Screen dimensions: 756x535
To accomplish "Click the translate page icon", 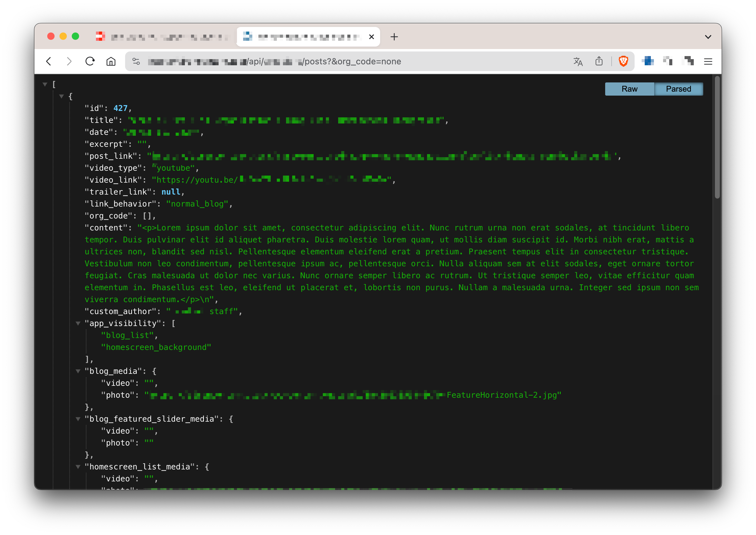I will [578, 61].
